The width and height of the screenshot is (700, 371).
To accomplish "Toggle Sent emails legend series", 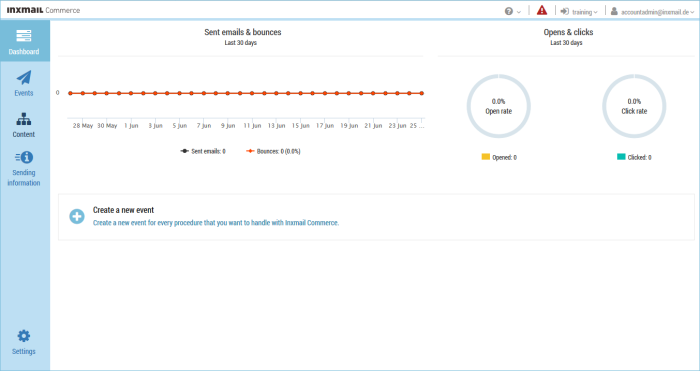I will point(203,151).
